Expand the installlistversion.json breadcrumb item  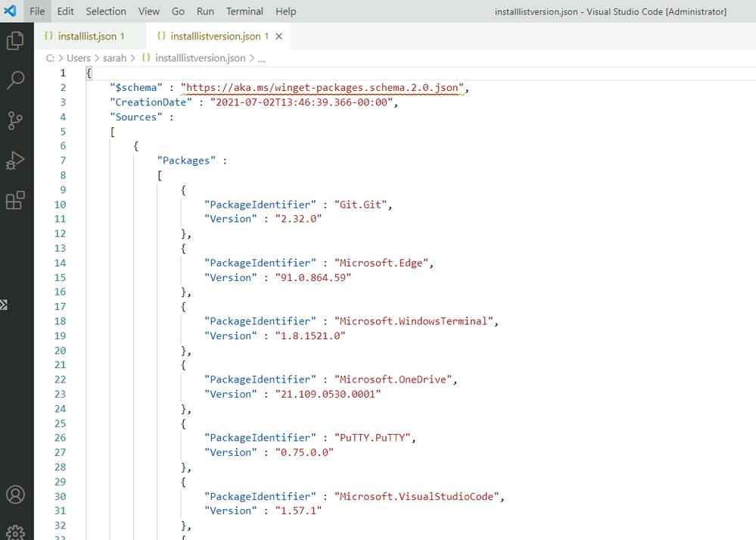(200, 58)
